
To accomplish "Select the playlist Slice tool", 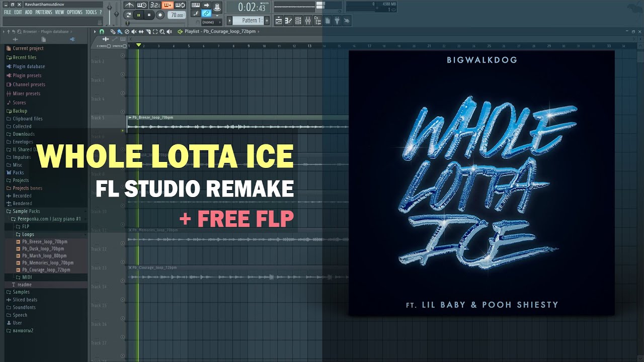I will pyautogui.click(x=148, y=32).
